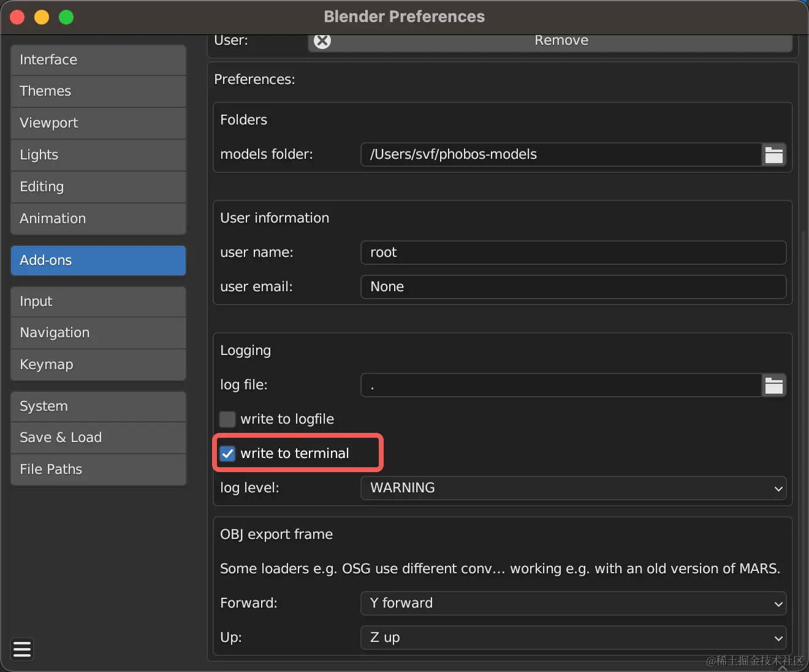Open the Lights preferences section
809x672 pixels.
(x=98, y=155)
